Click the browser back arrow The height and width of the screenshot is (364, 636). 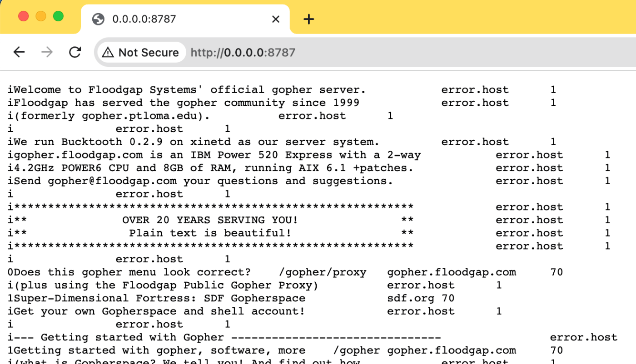[19, 52]
